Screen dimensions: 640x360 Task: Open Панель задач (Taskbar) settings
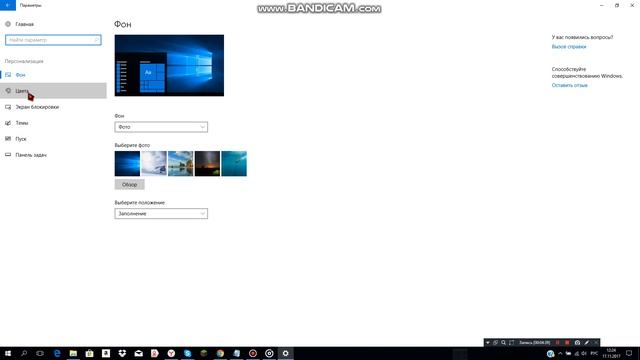tap(53, 155)
